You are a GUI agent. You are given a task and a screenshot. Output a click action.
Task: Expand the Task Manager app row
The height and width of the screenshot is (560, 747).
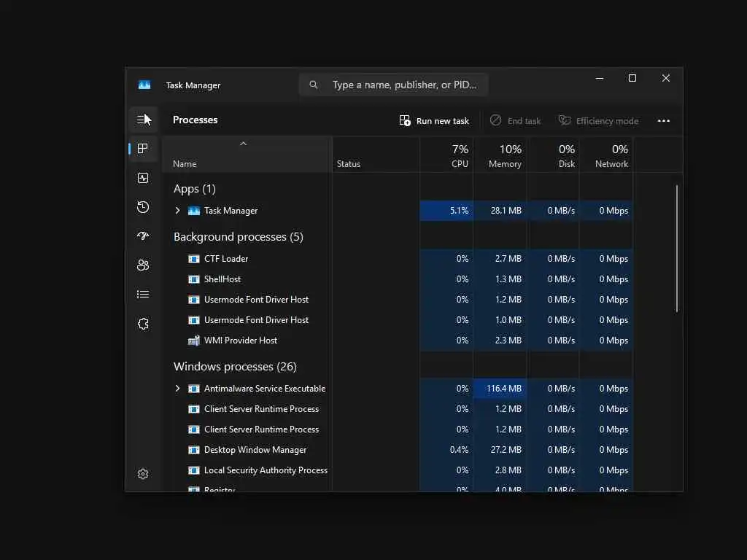pos(178,211)
